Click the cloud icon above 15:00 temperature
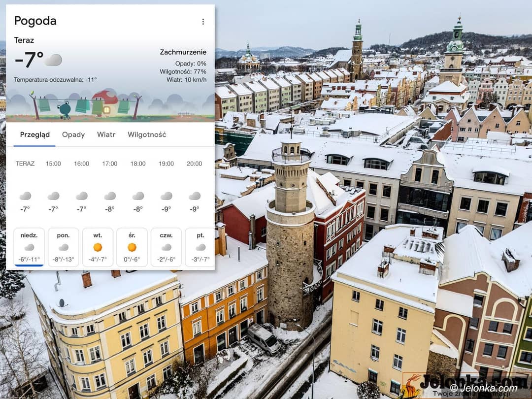The height and width of the screenshot is (399, 532). pos(53,196)
